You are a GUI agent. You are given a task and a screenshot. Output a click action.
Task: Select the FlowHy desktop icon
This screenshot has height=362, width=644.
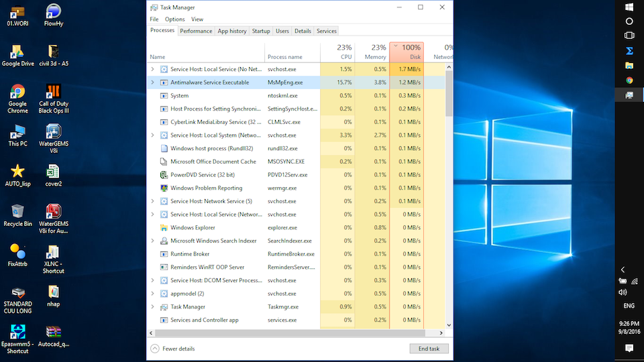pos(54,15)
